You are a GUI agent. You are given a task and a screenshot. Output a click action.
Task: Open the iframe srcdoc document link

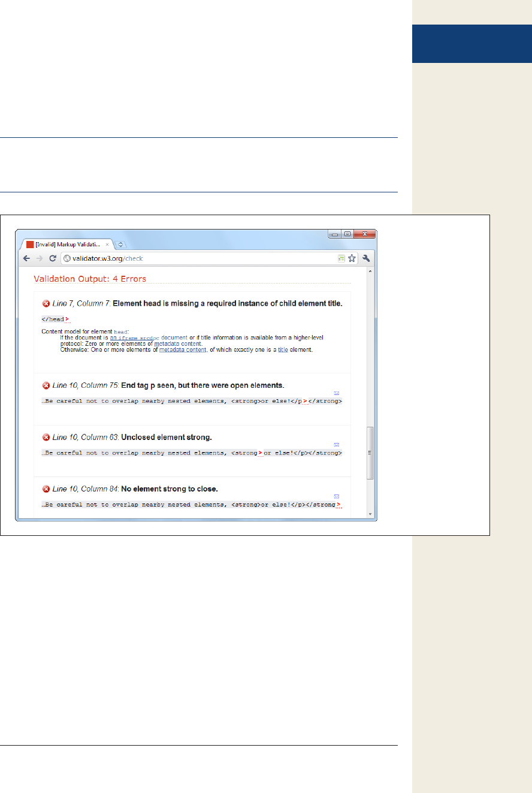pos(149,337)
